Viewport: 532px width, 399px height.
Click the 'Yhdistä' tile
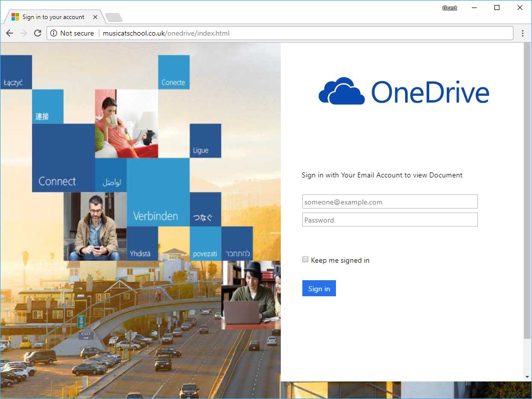[x=142, y=244]
